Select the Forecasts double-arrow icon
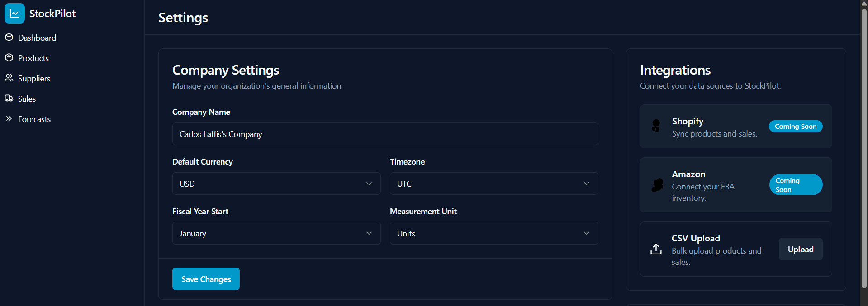 click(x=9, y=118)
